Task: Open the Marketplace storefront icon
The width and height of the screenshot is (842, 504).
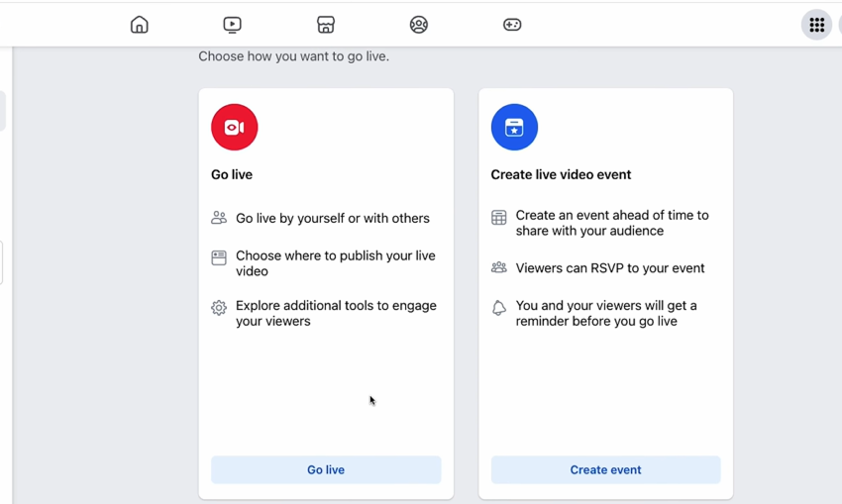Action: coord(326,25)
